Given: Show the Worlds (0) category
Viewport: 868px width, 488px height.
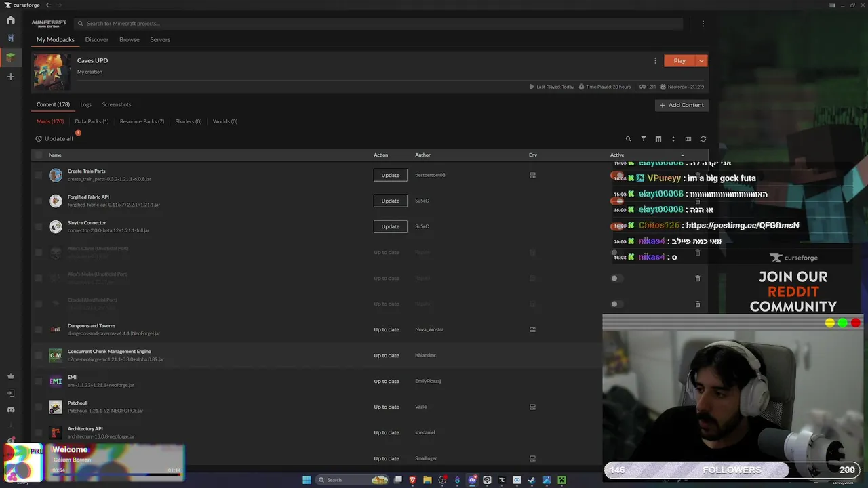Looking at the screenshot, I should coord(225,121).
